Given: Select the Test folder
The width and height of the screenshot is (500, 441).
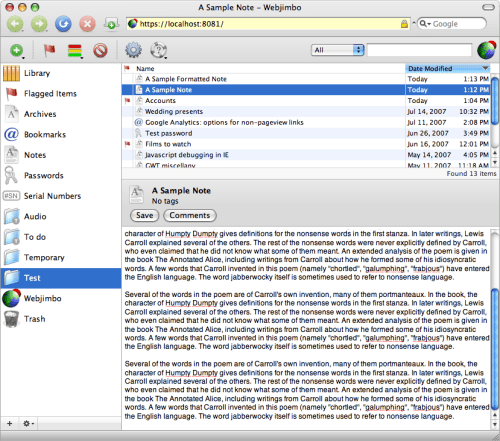Looking at the screenshot, I should click(x=61, y=278).
